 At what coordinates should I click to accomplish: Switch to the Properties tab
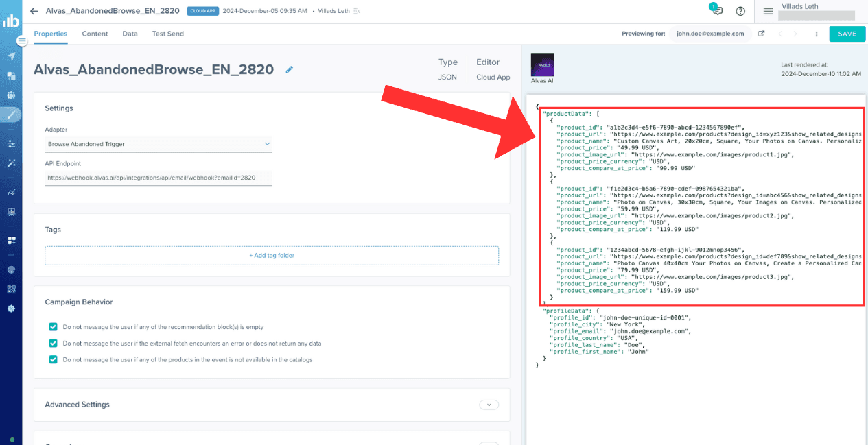(51, 34)
